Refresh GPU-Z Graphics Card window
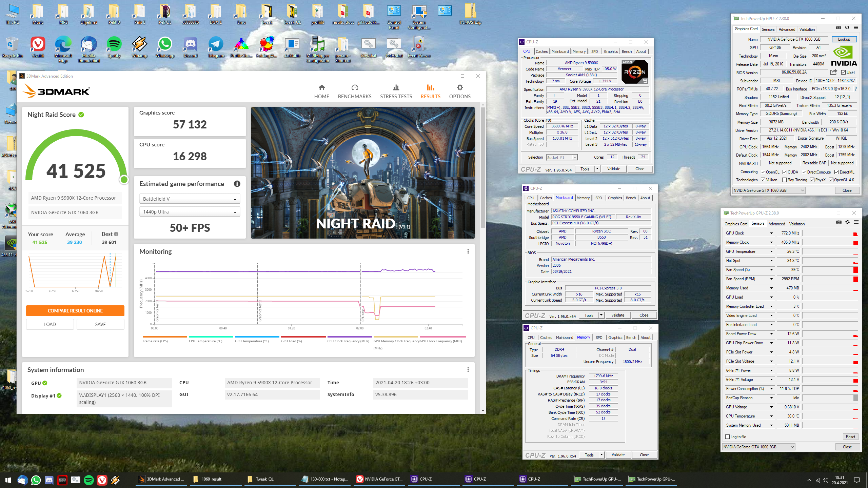Screen dimensions: 868x488 [847, 28]
